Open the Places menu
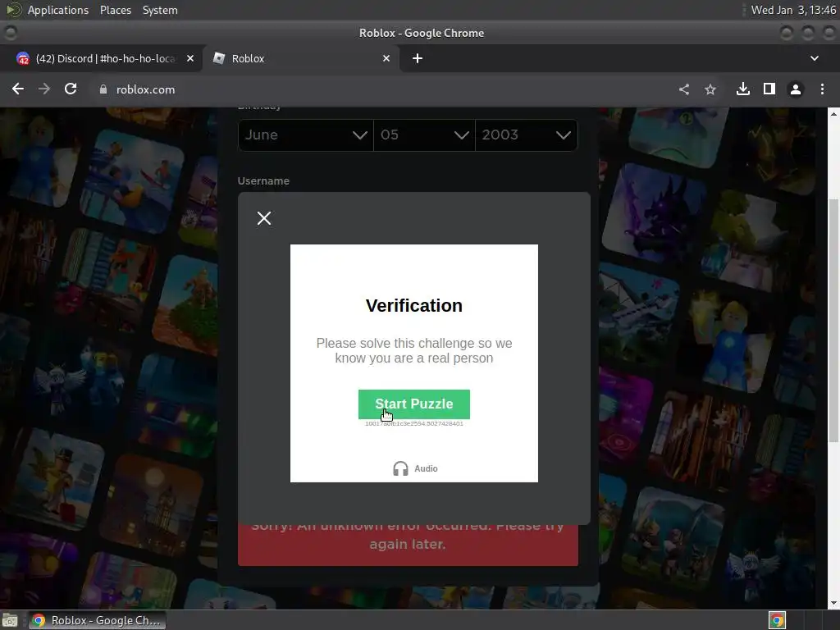840x630 pixels. 115,10
